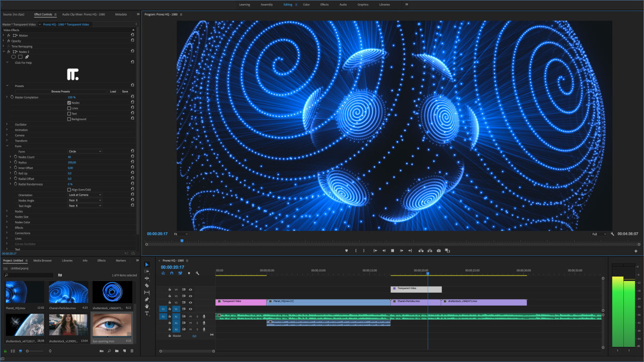This screenshot has height=362, width=644.
Task: Click the Pen tool in timeline toolbox
Action: [x=147, y=299]
